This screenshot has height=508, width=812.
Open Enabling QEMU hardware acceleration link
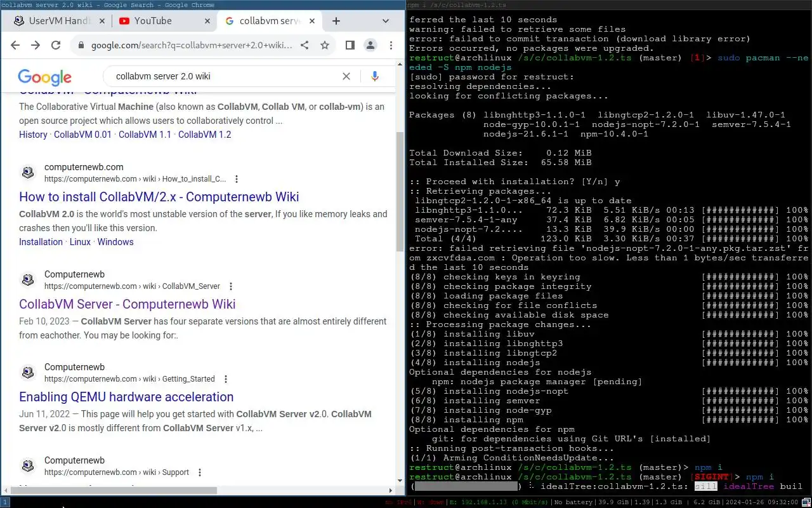coord(126,397)
